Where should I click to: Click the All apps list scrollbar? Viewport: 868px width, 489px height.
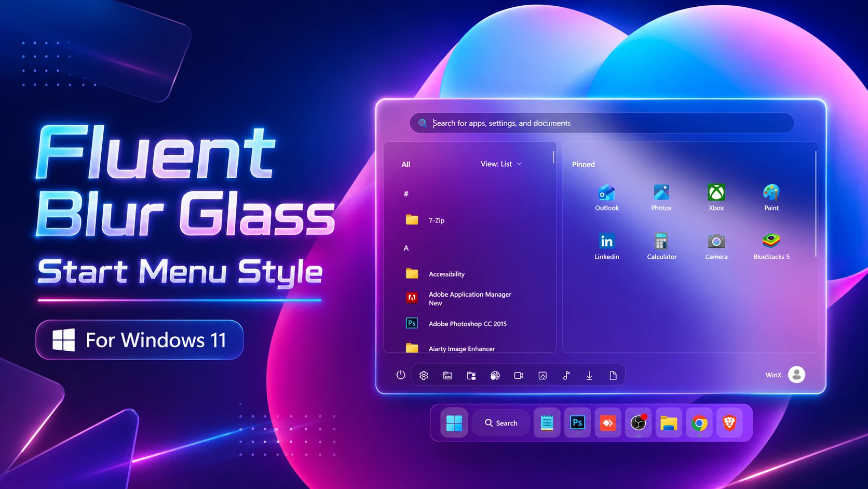pyautogui.click(x=553, y=156)
